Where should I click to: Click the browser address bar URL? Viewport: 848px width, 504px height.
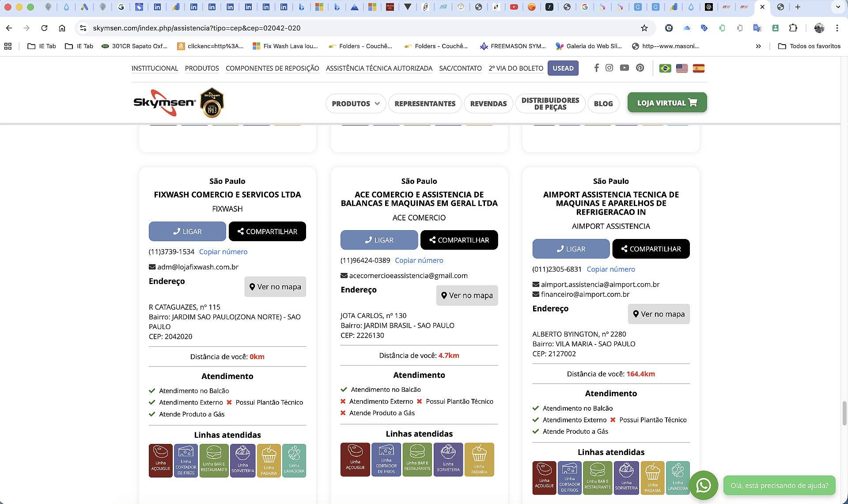197,28
